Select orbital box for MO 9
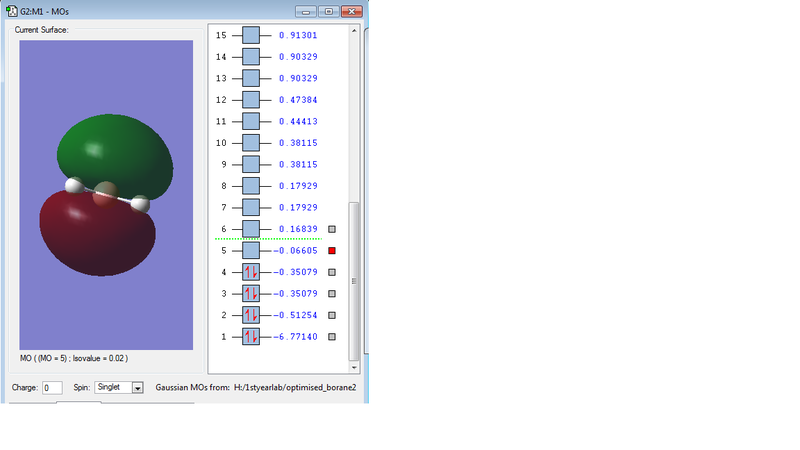Screen dimensions: 800x450 pyautogui.click(x=251, y=164)
